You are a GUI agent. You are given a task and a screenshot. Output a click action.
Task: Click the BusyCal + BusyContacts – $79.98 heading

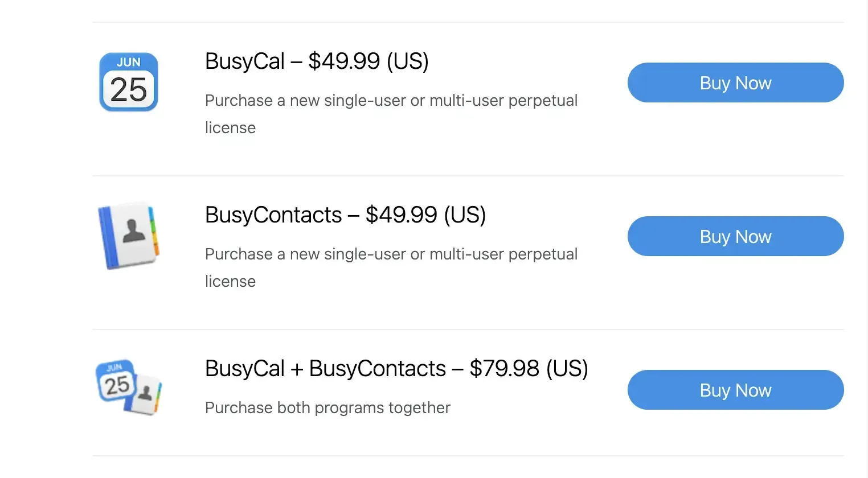click(396, 368)
